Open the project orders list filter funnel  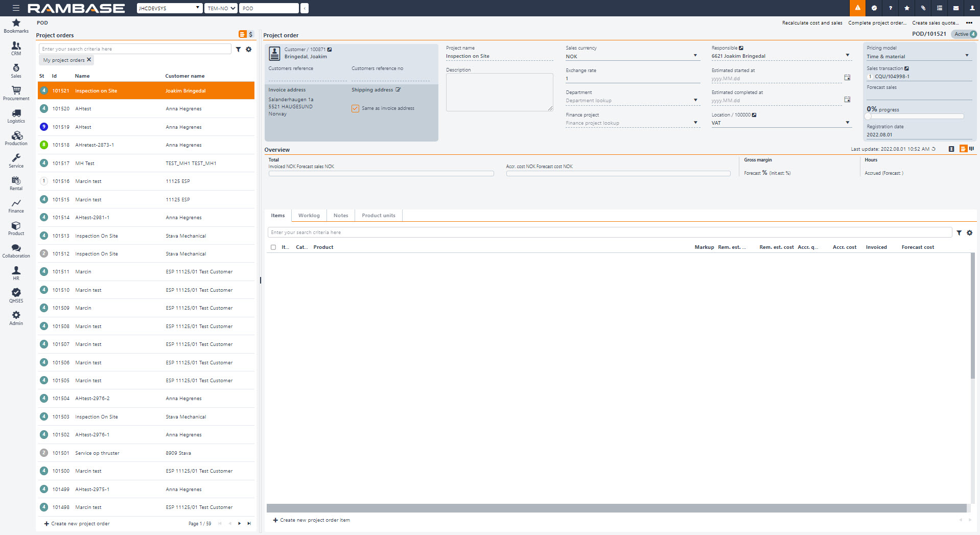238,49
